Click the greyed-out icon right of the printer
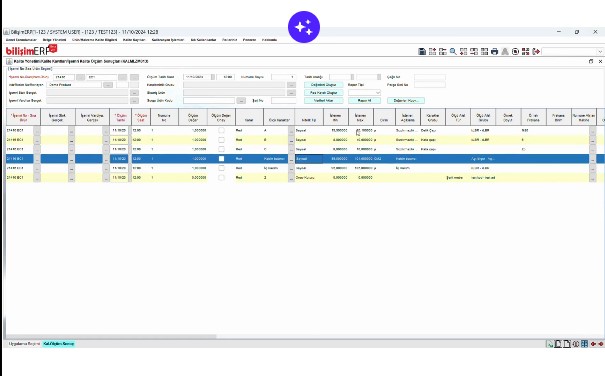The height and width of the screenshot is (376, 605). (505, 51)
